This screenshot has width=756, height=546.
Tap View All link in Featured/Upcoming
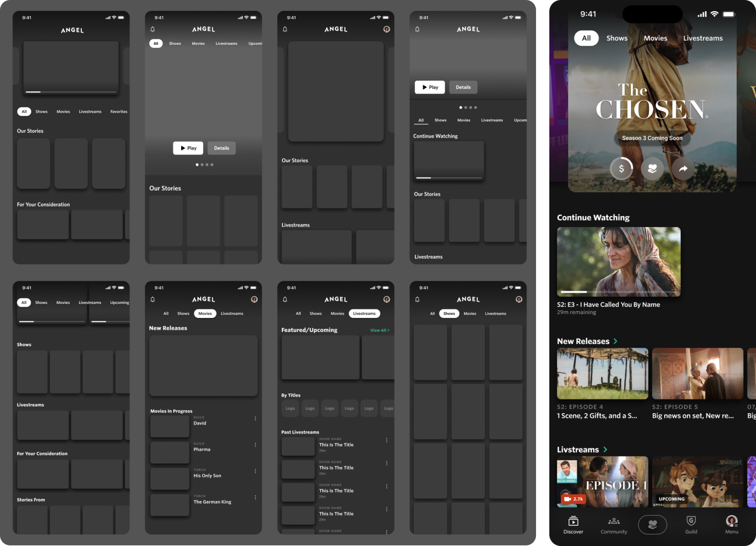coord(380,330)
